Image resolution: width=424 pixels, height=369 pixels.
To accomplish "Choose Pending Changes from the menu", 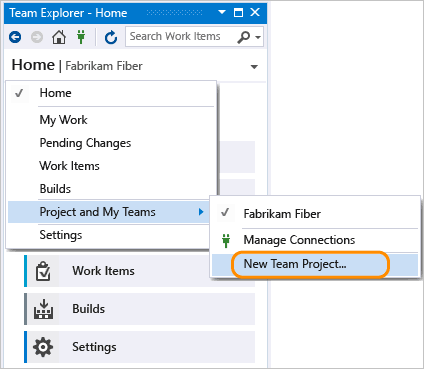I will tap(85, 143).
